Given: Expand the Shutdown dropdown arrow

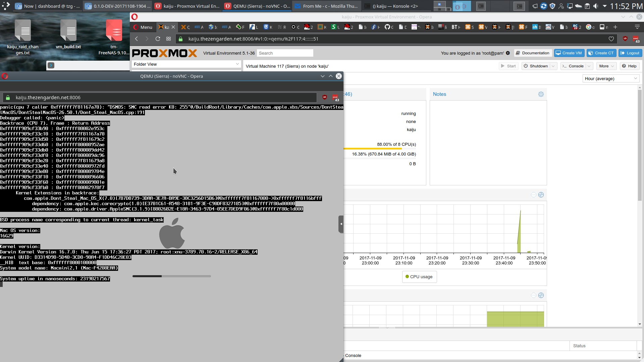Looking at the screenshot, I should (x=553, y=66).
